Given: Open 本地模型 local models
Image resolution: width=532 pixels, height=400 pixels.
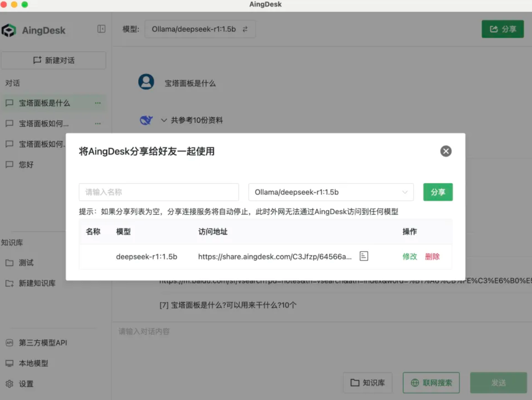Looking at the screenshot, I should [33, 363].
